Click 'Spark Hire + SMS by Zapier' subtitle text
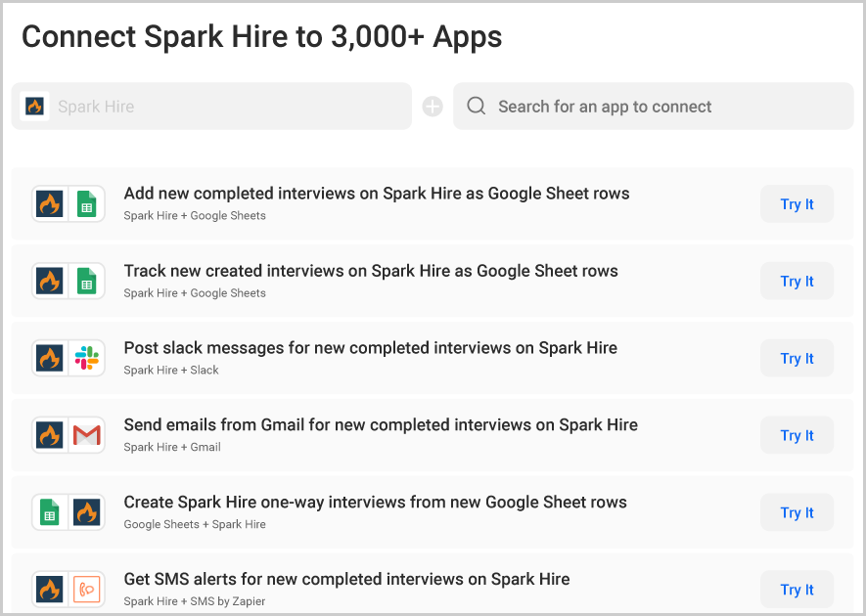 195,601
